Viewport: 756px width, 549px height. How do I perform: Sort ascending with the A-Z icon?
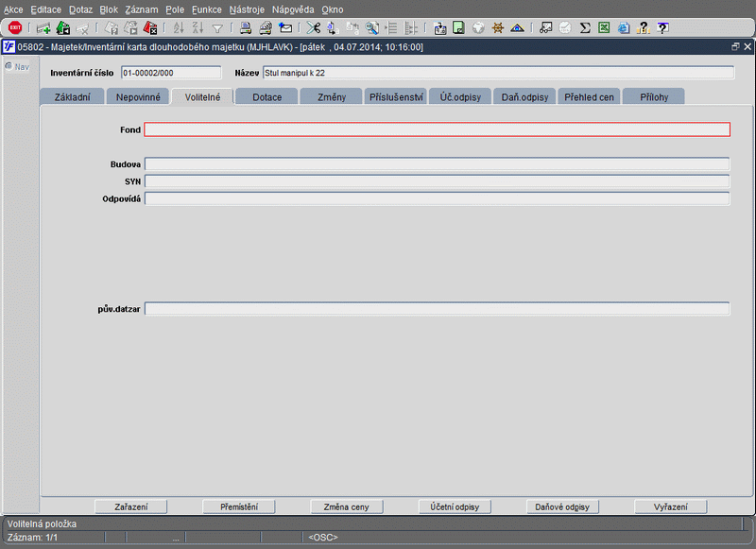[179, 28]
